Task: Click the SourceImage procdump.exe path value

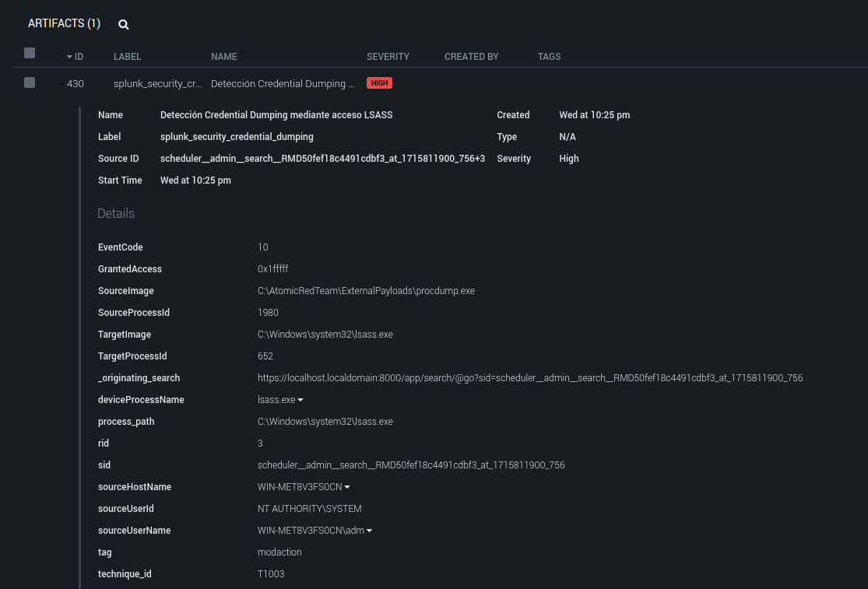Action: (366, 291)
